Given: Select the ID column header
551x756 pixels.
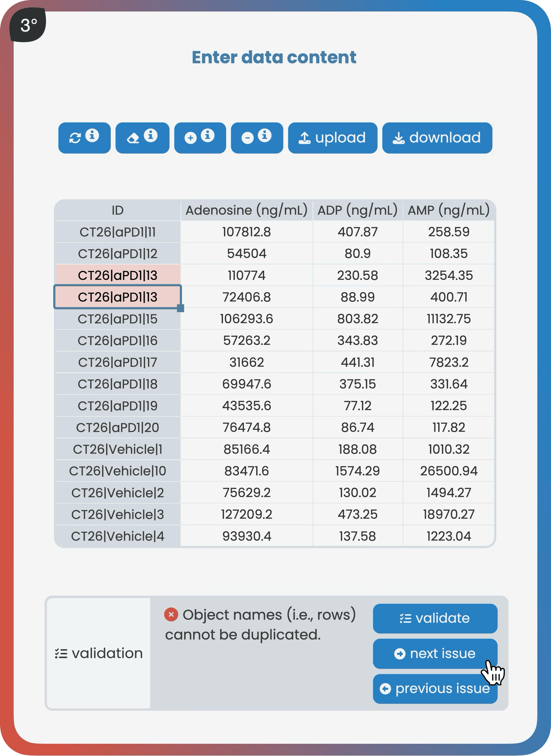Looking at the screenshot, I should [118, 210].
